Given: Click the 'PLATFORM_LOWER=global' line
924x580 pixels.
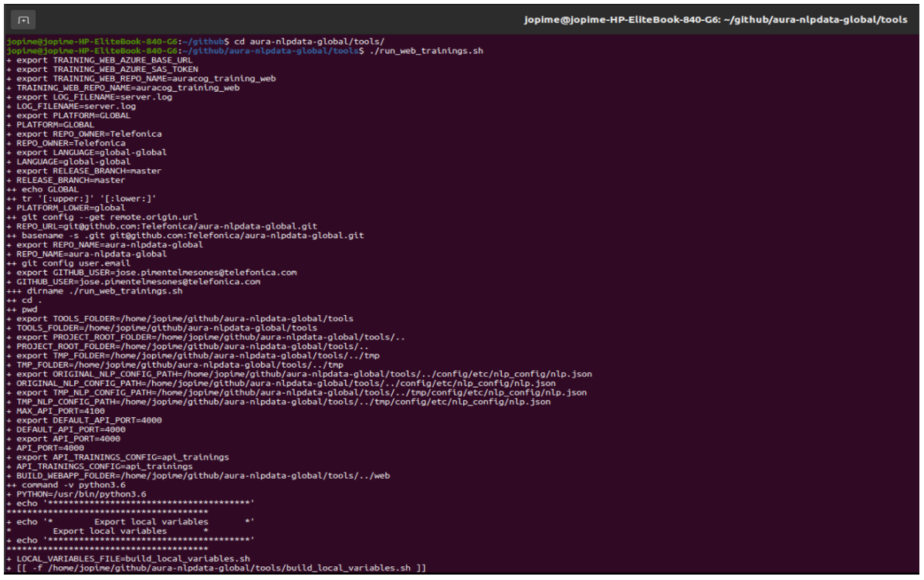Looking at the screenshot, I should (x=66, y=208).
